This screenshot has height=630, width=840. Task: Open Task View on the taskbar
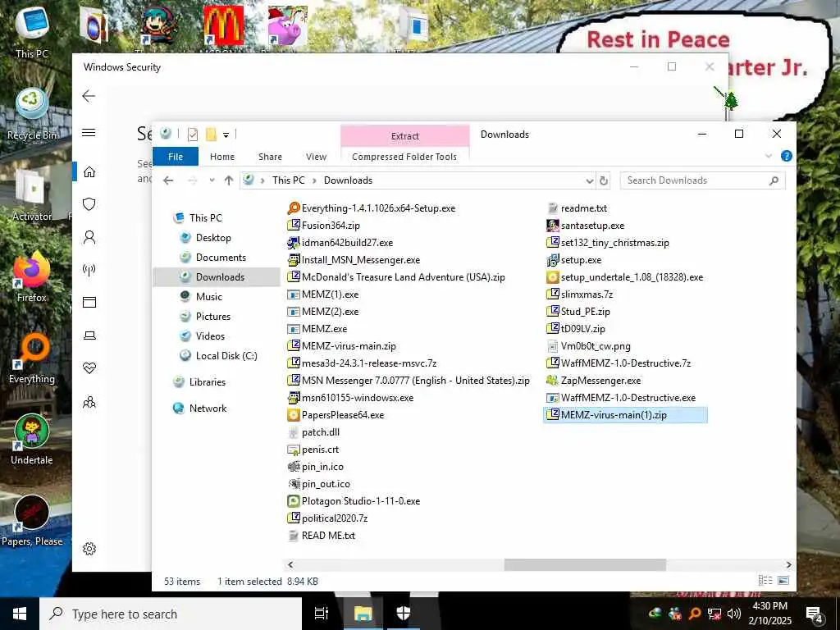coord(322,614)
